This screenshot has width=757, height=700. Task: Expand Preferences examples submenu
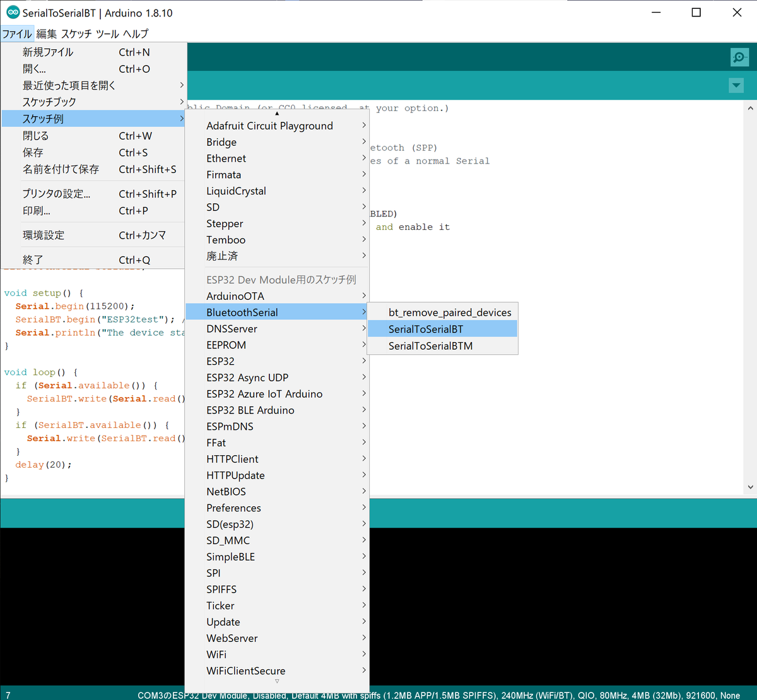(x=277, y=508)
